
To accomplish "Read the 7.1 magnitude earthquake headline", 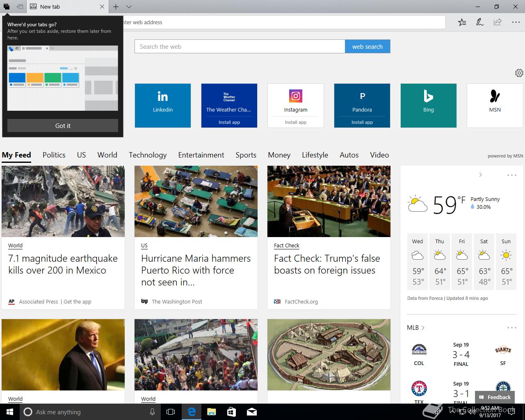I will coord(63,264).
